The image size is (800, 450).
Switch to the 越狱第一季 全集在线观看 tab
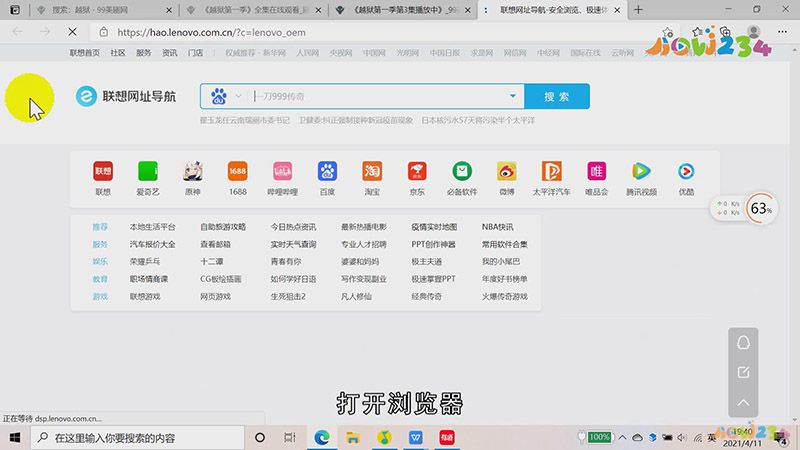point(254,10)
